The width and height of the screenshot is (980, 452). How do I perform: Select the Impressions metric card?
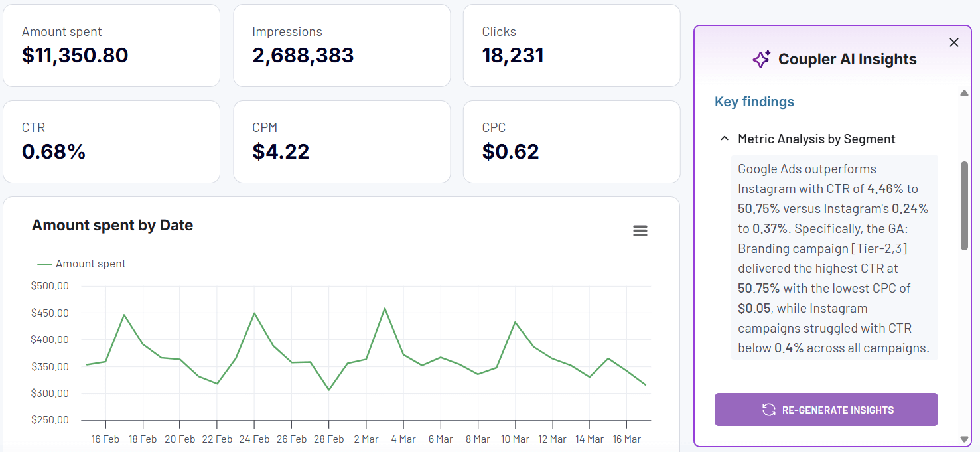[342, 45]
